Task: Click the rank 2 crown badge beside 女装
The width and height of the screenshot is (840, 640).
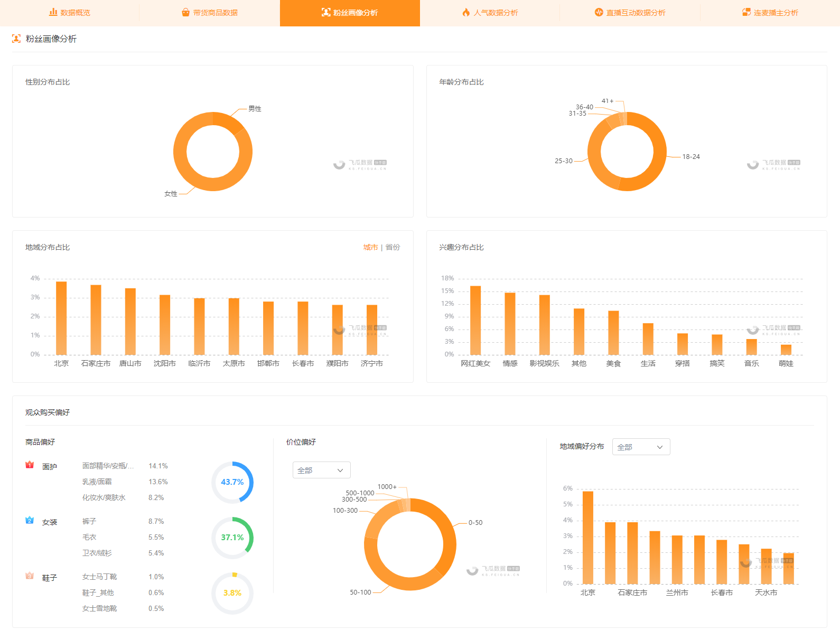Action: (x=30, y=520)
